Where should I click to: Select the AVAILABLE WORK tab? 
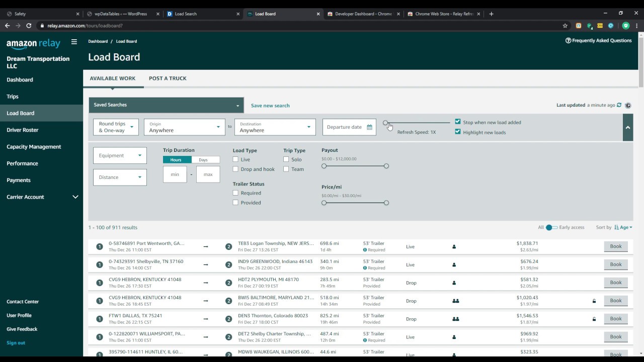(113, 78)
